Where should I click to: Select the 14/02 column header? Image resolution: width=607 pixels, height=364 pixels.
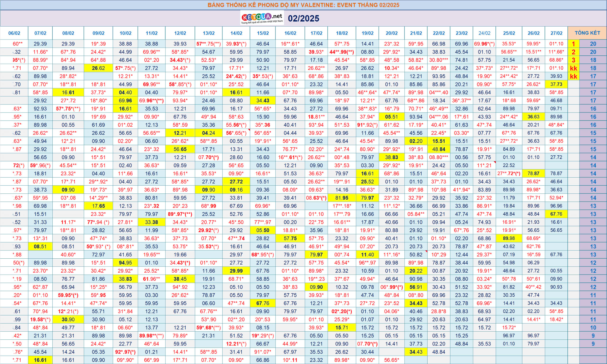click(236, 33)
